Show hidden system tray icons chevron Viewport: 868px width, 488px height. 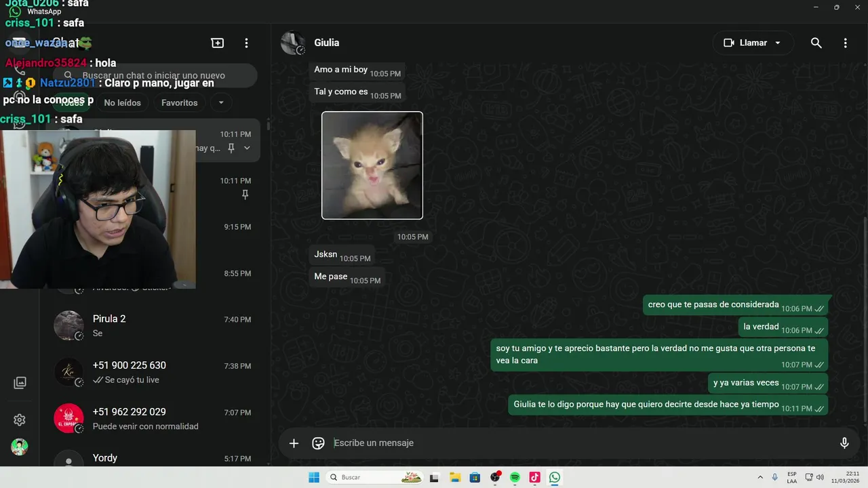[759, 477]
